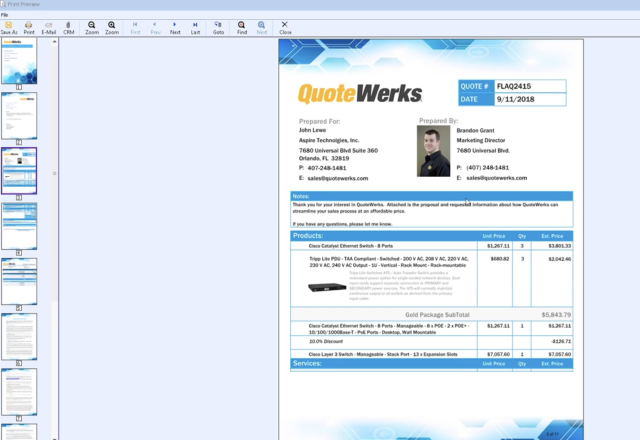The width and height of the screenshot is (640, 440).
Task: Print the quote with the Print icon
Action: tap(29, 28)
